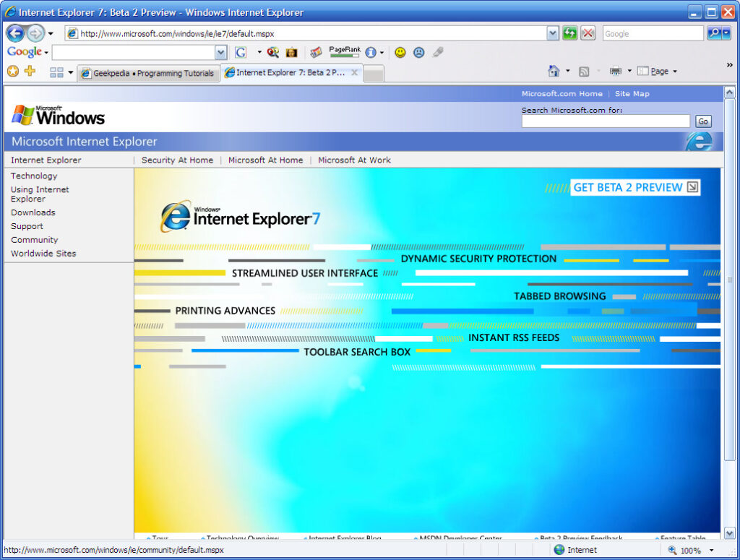This screenshot has height=560, width=740.
Task: Open the Site Map link
Action: (632, 93)
